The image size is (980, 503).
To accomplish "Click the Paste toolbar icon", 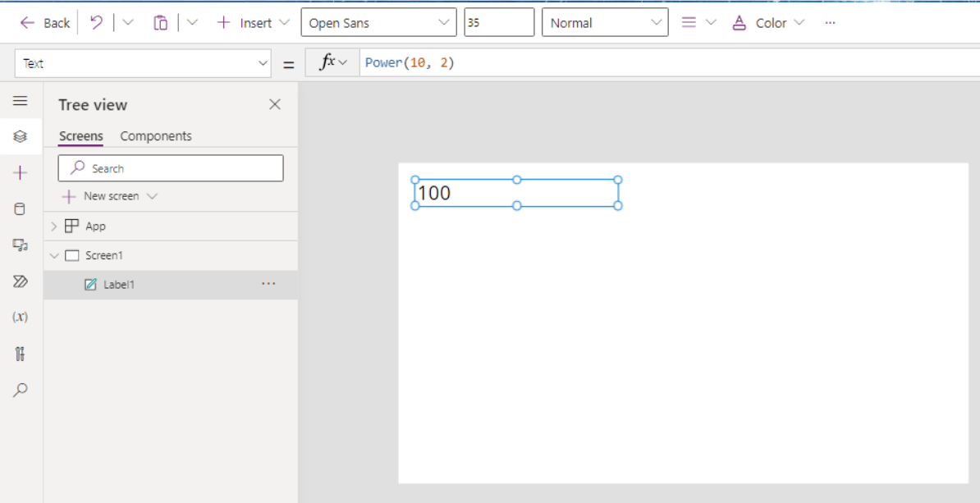I will [159, 22].
